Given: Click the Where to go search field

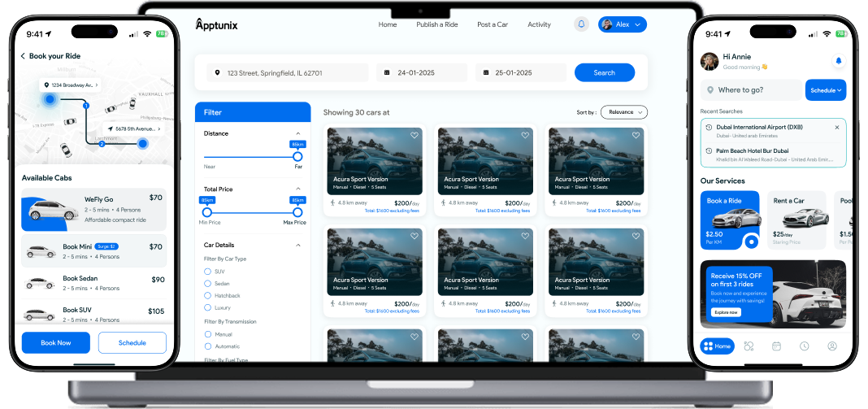Looking at the screenshot, I should (x=750, y=90).
